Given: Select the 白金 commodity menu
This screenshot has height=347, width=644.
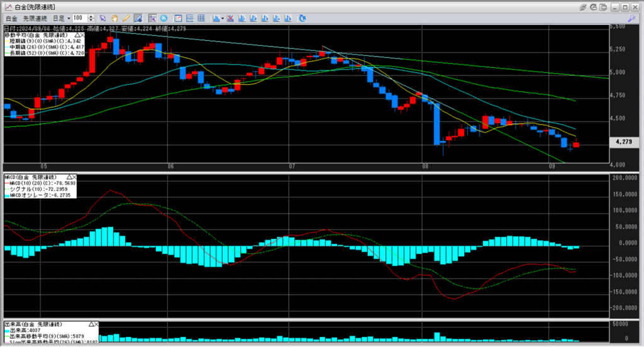Looking at the screenshot, I should [11, 18].
